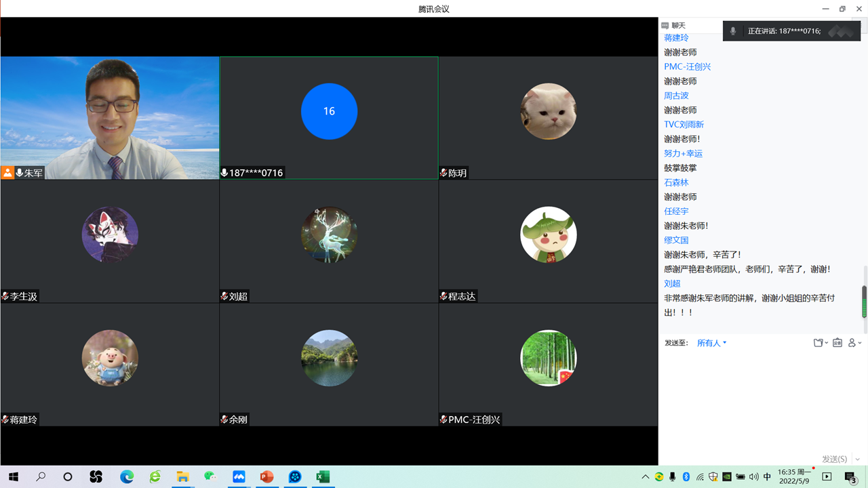Screen dimensions: 868x488
Task: Open File Explorer from the taskbar
Action: (x=182, y=477)
